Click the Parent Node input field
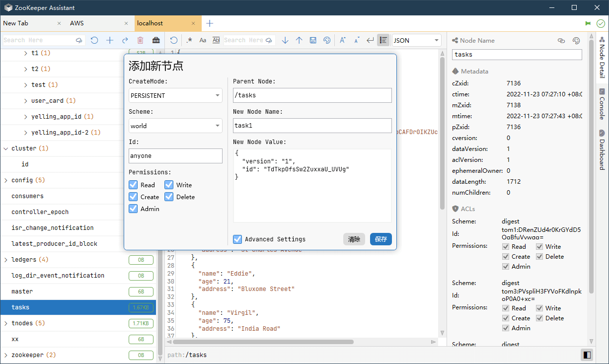Screen dimensions: 609x364 [x=312, y=95]
